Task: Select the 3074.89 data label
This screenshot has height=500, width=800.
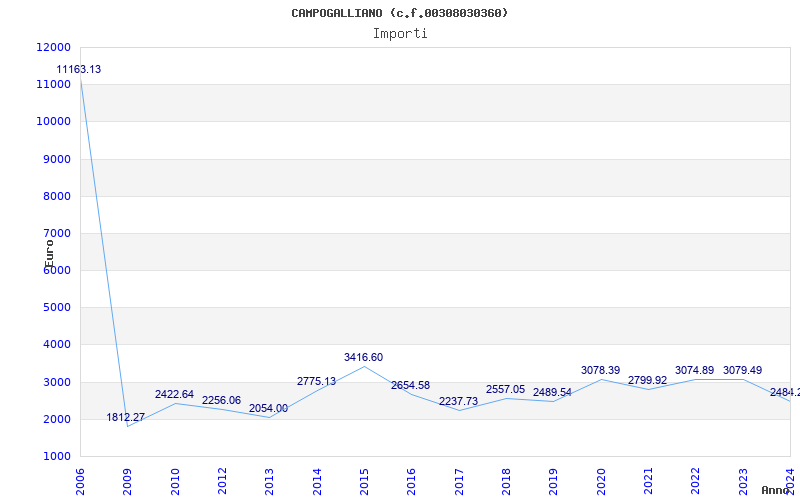Action: (x=694, y=370)
